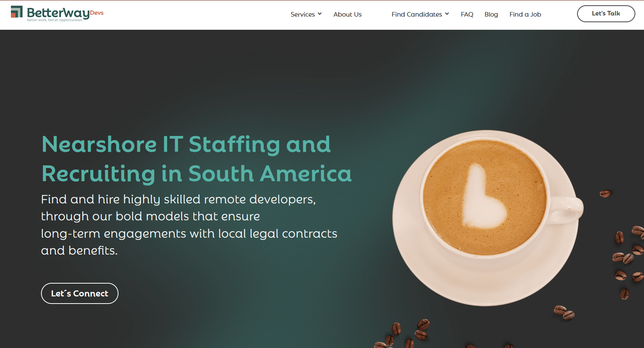644x348 pixels.
Task: Go to the About Us page
Action: tap(347, 14)
